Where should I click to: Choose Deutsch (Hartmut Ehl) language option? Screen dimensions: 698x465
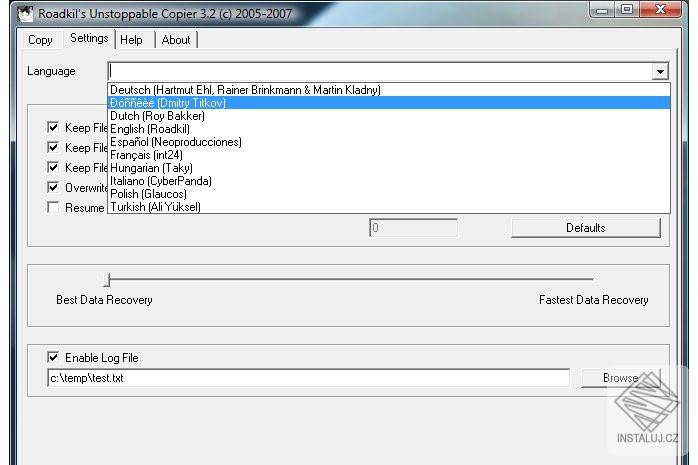(x=389, y=90)
